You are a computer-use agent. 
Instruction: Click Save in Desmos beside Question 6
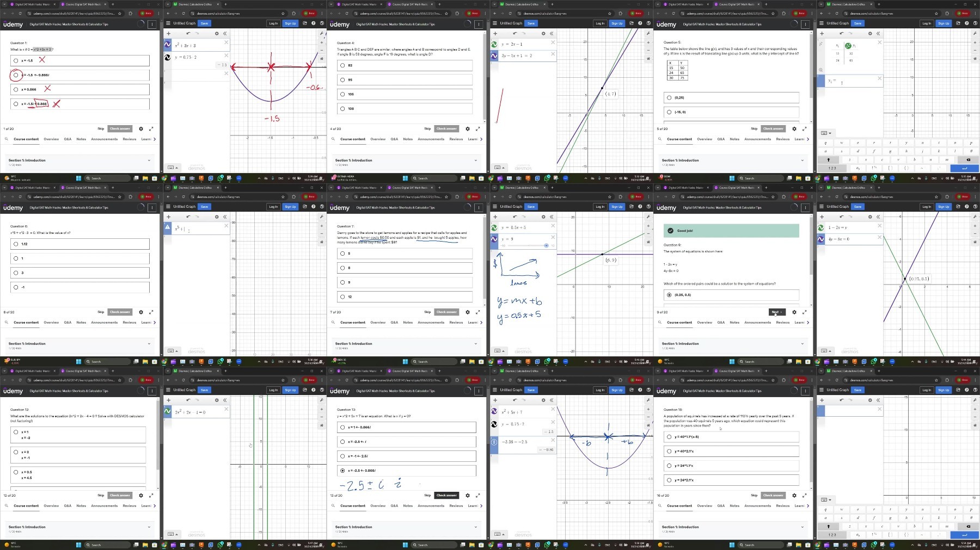[204, 207]
